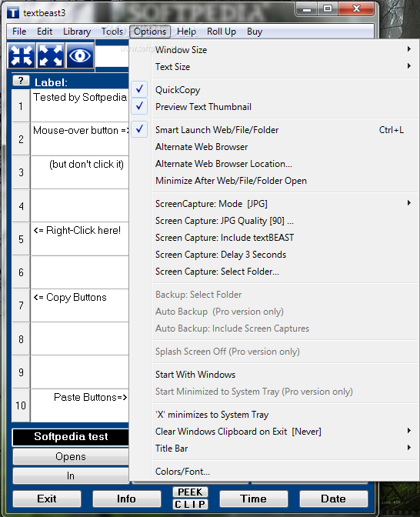Click the textbeast3 title bar icon

(x=13, y=13)
